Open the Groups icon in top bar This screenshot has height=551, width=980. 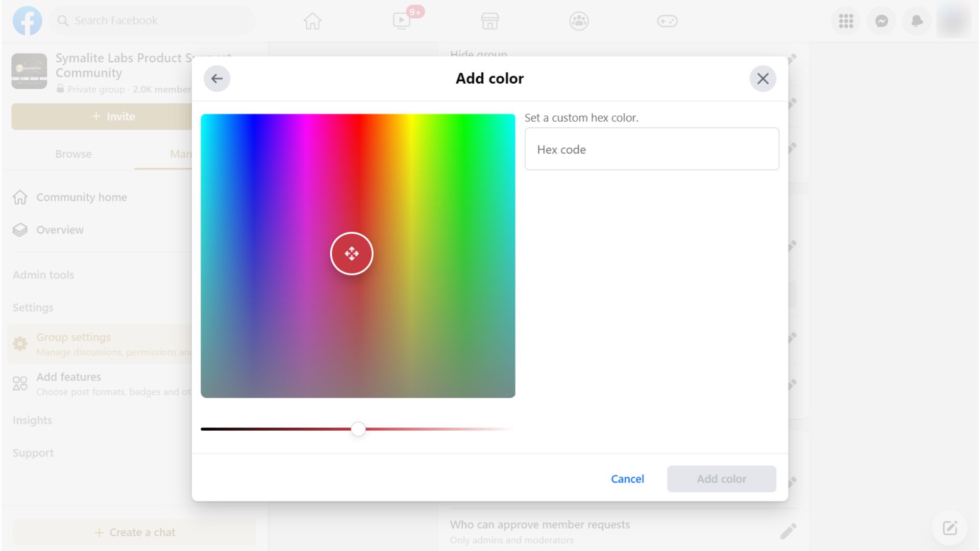click(579, 21)
